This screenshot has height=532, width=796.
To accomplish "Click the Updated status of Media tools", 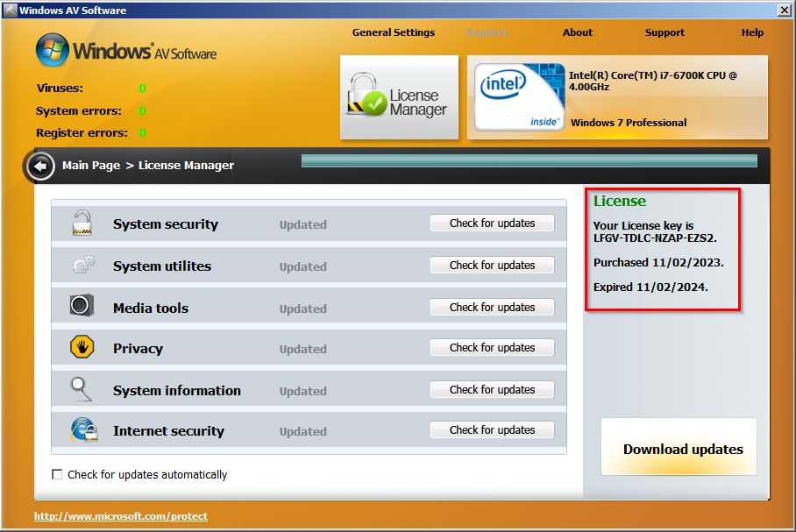I will pyautogui.click(x=303, y=309).
